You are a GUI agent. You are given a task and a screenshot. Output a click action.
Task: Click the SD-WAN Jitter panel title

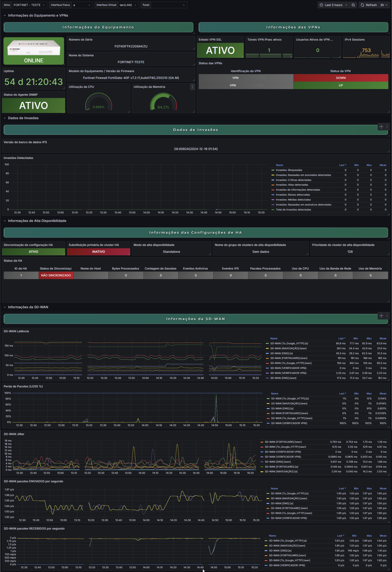pos(14,434)
